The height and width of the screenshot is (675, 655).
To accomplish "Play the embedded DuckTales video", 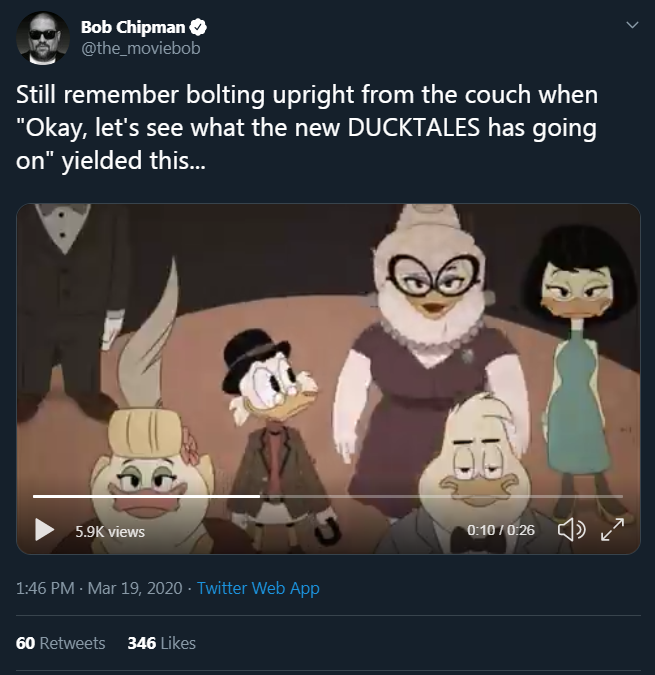I will 44,529.
